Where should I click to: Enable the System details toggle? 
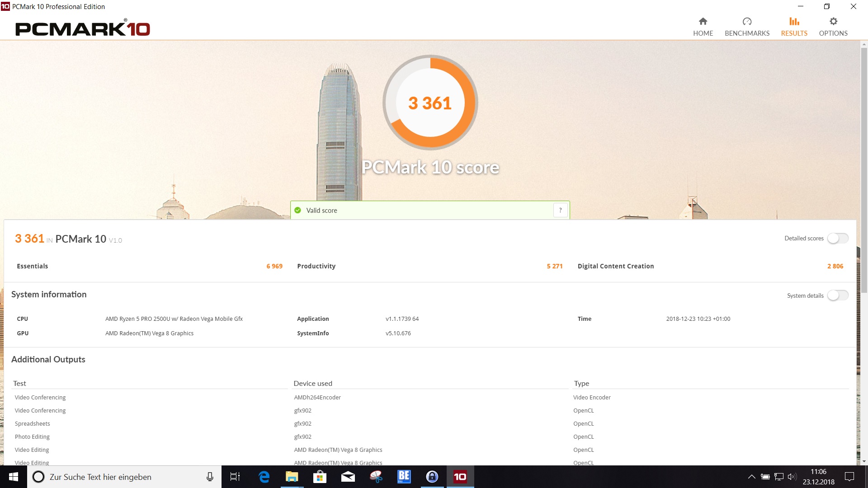pyautogui.click(x=838, y=296)
